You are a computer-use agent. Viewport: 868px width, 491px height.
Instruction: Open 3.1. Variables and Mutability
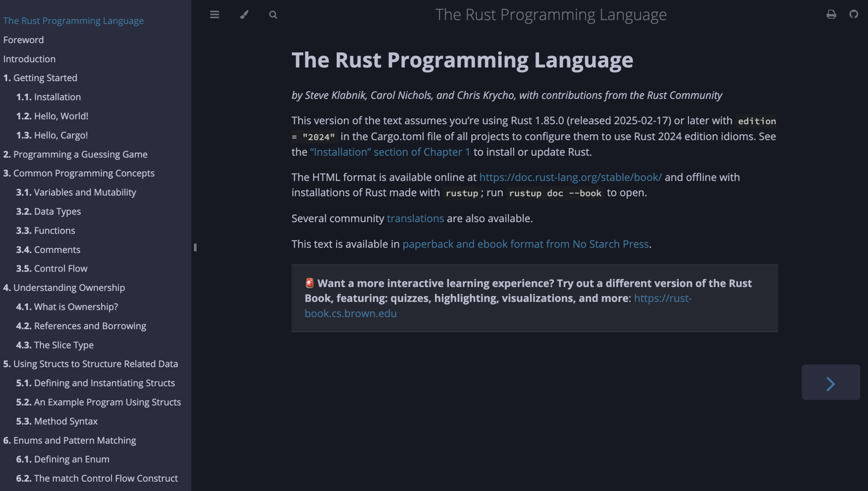(x=76, y=192)
